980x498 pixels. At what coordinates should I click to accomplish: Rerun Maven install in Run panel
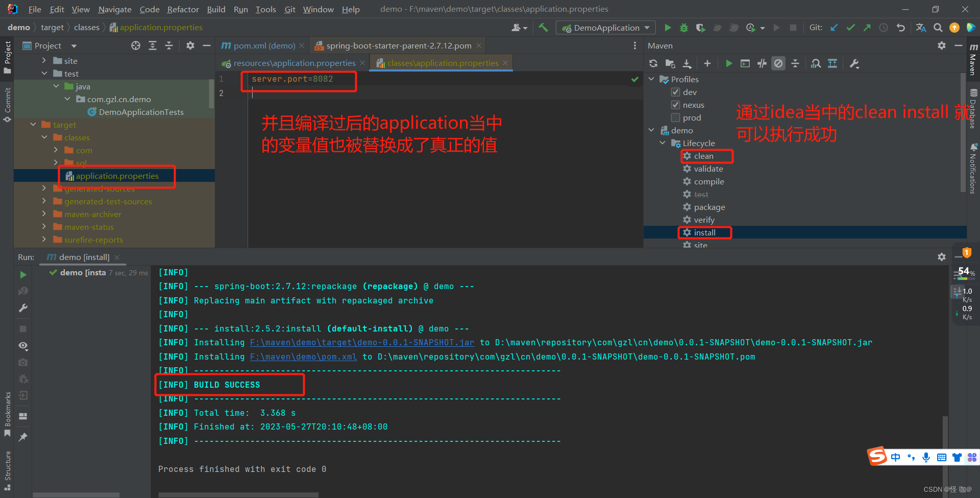23,275
